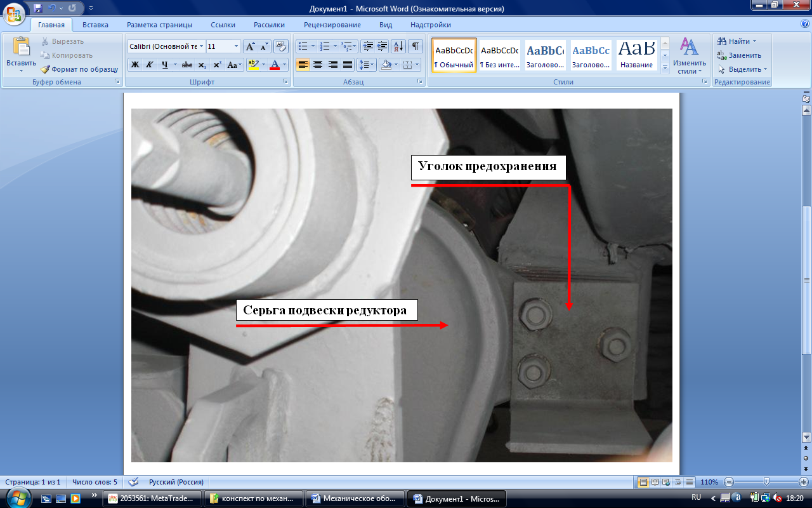The image size is (812, 508).
Task: Increase paragraph indent
Action: [x=383, y=46]
